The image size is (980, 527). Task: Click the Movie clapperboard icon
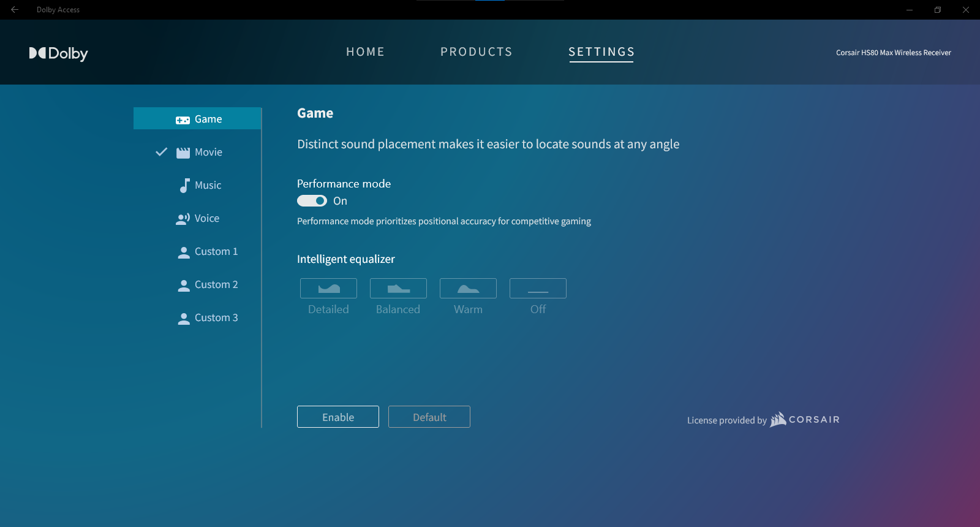(183, 153)
